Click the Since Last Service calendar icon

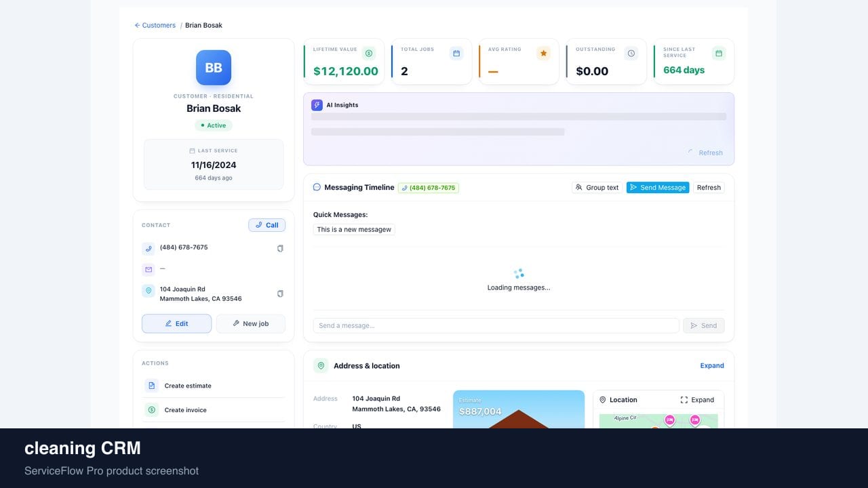719,53
